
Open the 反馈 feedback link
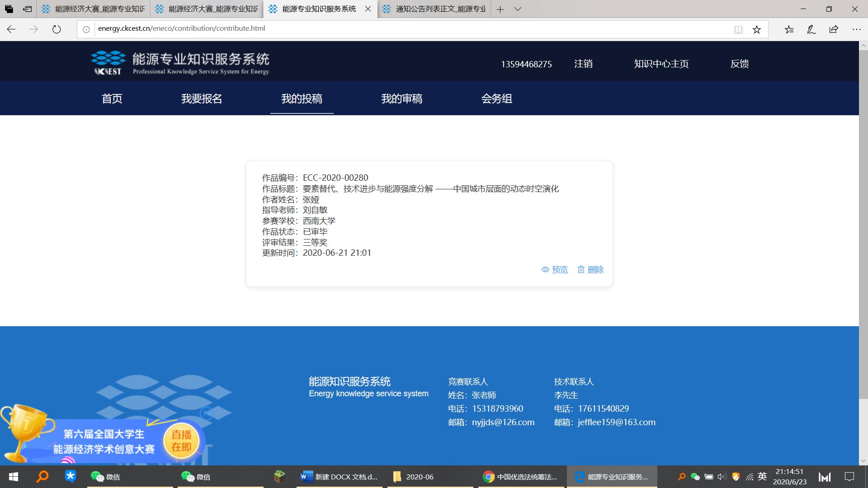coord(740,64)
